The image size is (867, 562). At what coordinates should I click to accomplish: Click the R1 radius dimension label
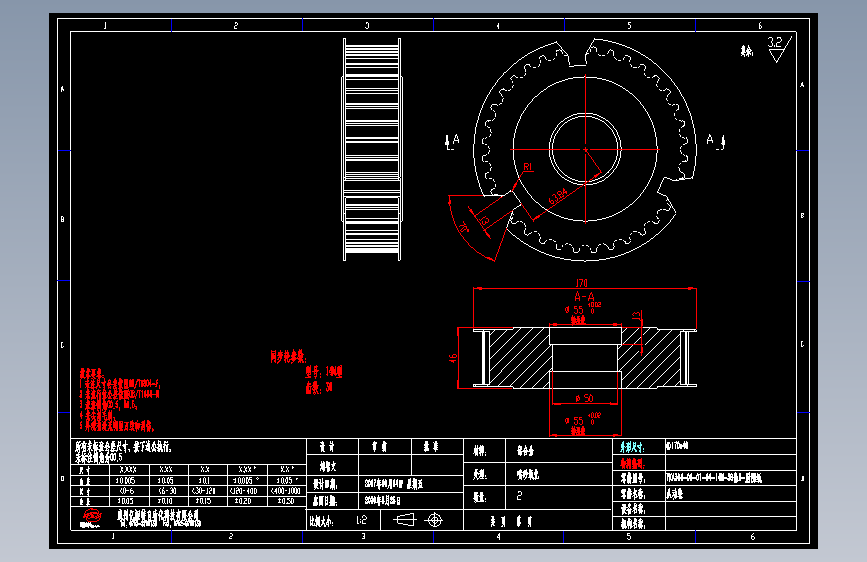[x=527, y=166]
